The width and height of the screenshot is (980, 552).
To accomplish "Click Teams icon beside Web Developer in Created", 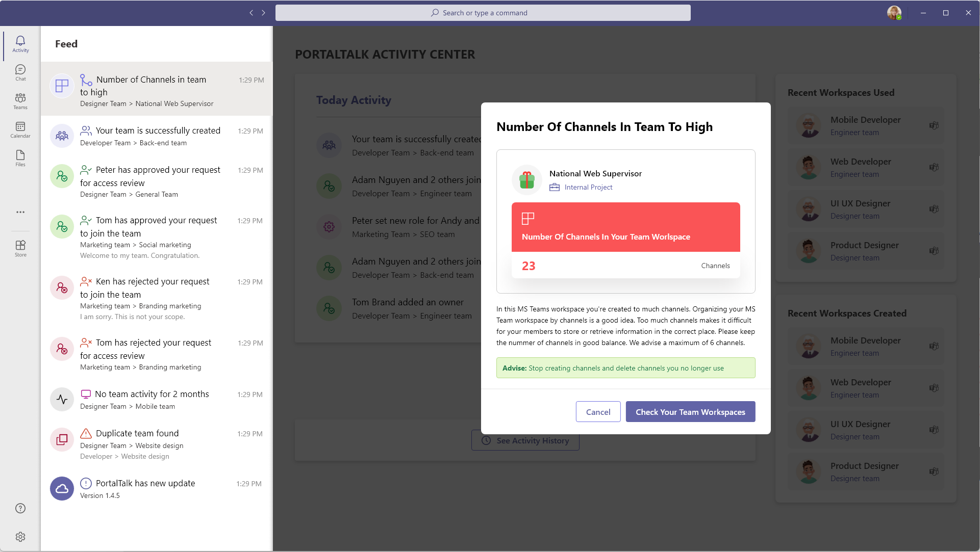I will pyautogui.click(x=934, y=388).
